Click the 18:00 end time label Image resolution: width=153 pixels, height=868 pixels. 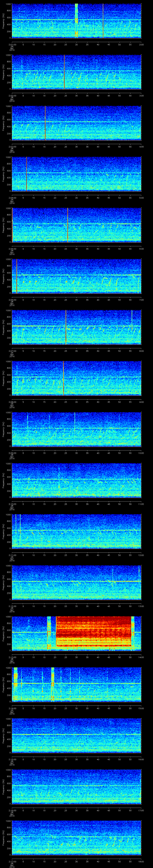141,861
